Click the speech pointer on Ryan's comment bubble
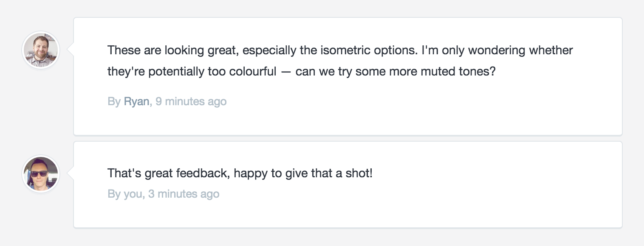644x246 pixels. point(71,50)
